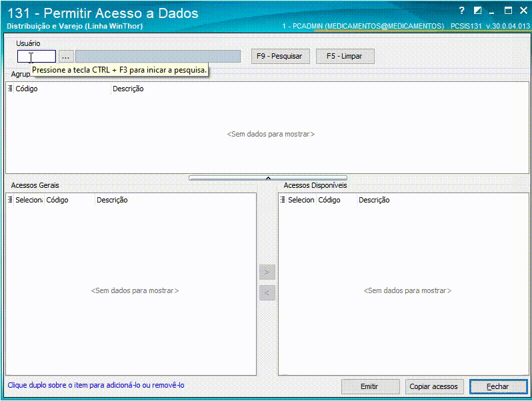Click the move right arrow button
Viewport: 532px width, 401px height.
click(267, 272)
